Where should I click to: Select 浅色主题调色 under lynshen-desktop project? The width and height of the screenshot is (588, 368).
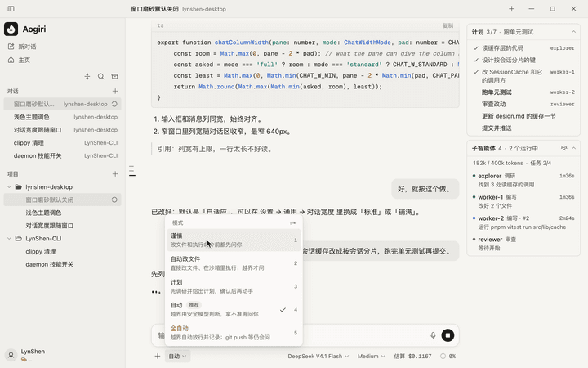click(x=63, y=213)
